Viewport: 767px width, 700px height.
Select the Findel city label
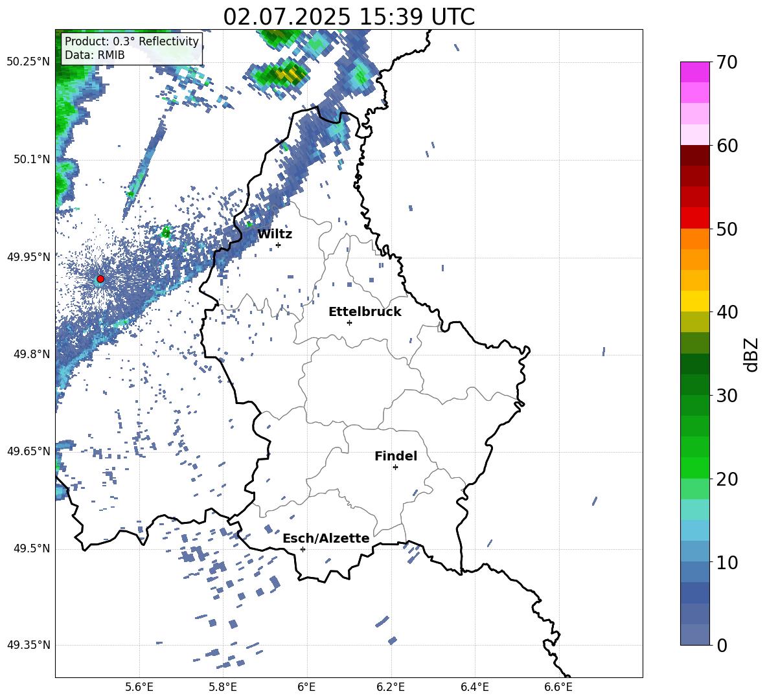396,456
